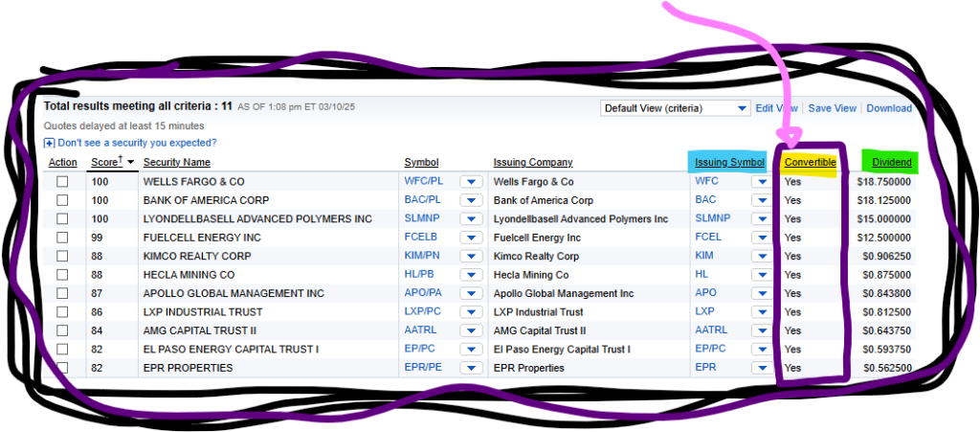Open dropdown arrow next to KIM/PN symbol
The height and width of the screenshot is (432, 980).
471,257
